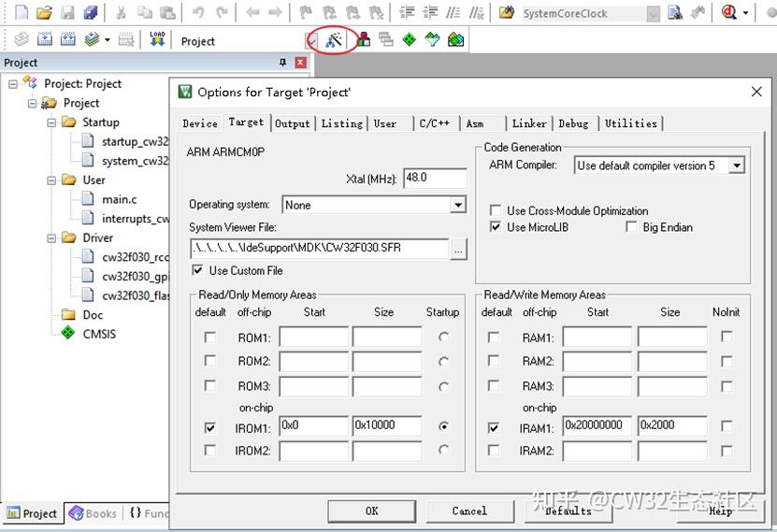Open Manage Run-Time Environment green diamond
Screen dimensions: 777x532
point(410,39)
